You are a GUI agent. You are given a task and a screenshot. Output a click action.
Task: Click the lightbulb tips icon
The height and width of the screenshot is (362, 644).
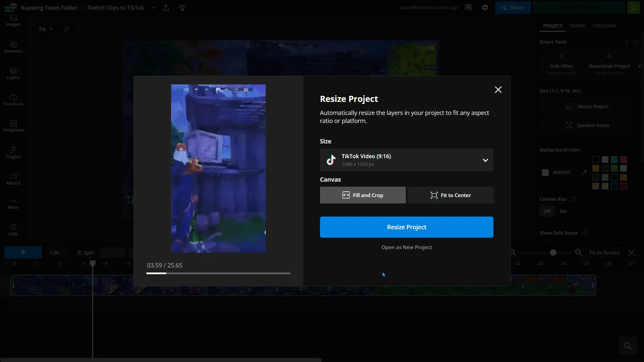point(182,7)
